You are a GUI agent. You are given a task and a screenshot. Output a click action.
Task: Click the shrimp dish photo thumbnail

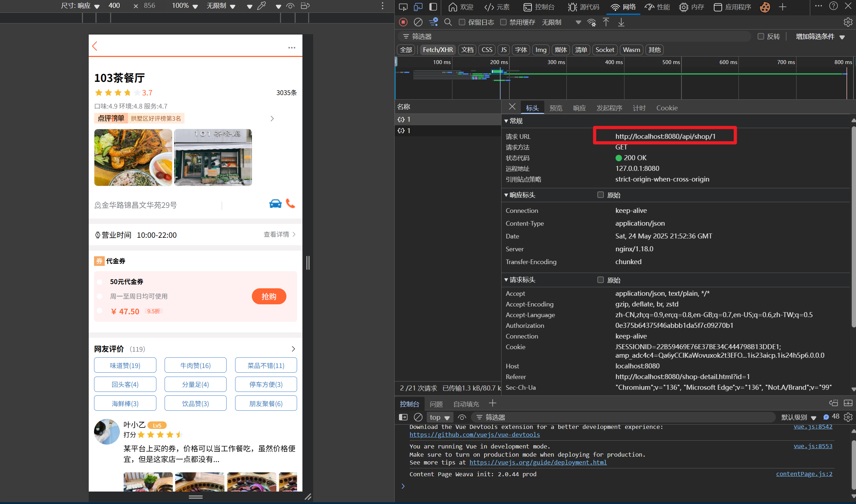click(x=133, y=157)
